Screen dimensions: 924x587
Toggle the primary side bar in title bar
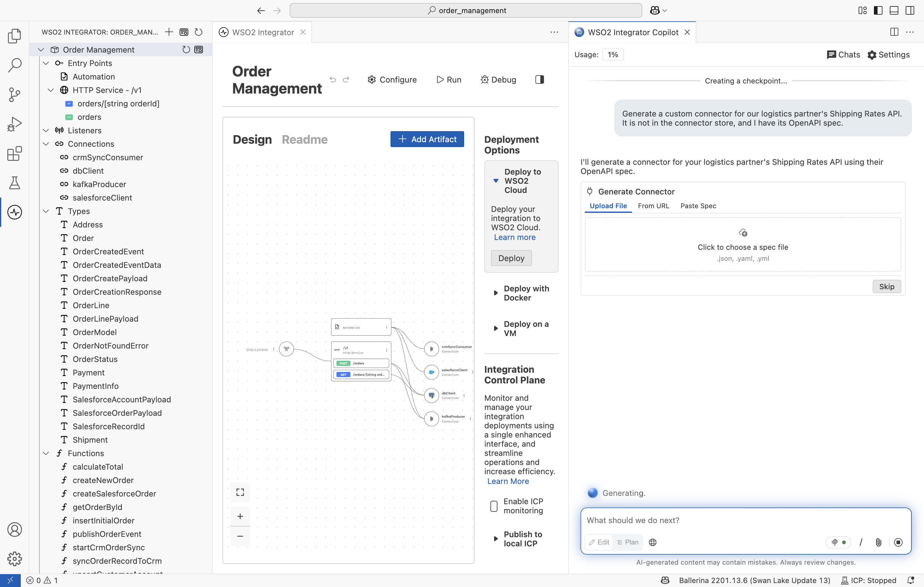[x=878, y=10]
